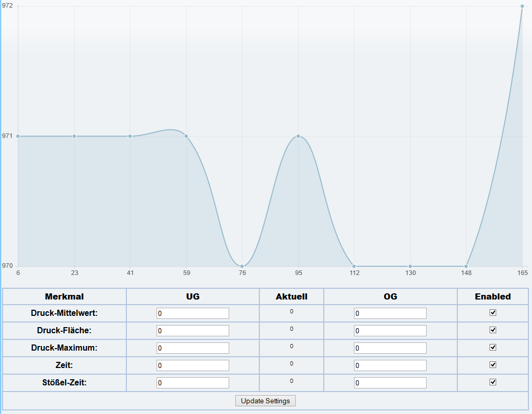Click the 972 y-axis label

7,6
